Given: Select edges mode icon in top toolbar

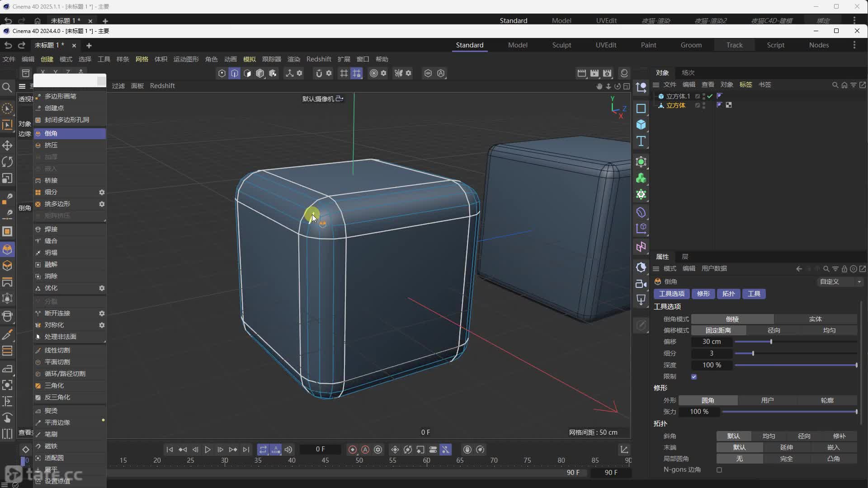Looking at the screenshot, I should click(235, 73).
